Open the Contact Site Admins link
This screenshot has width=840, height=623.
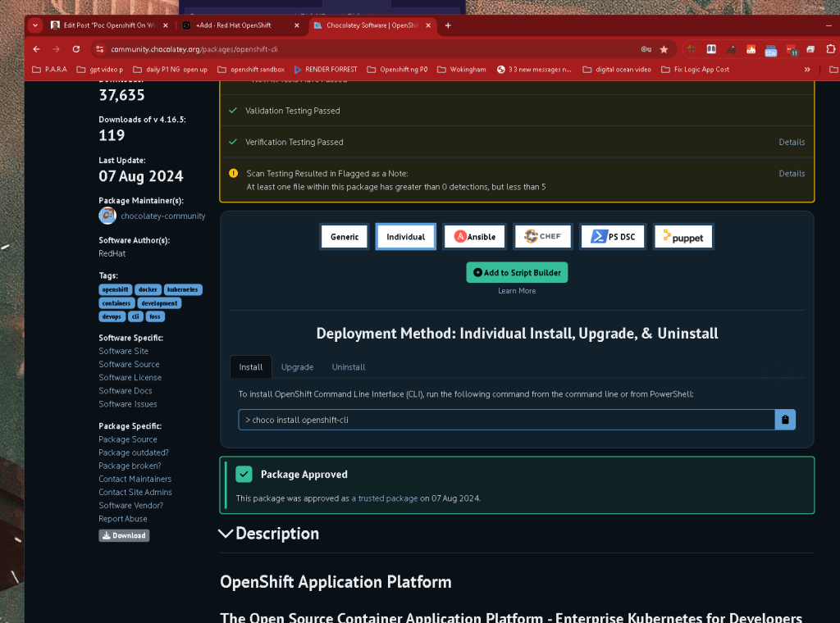pyautogui.click(x=135, y=493)
